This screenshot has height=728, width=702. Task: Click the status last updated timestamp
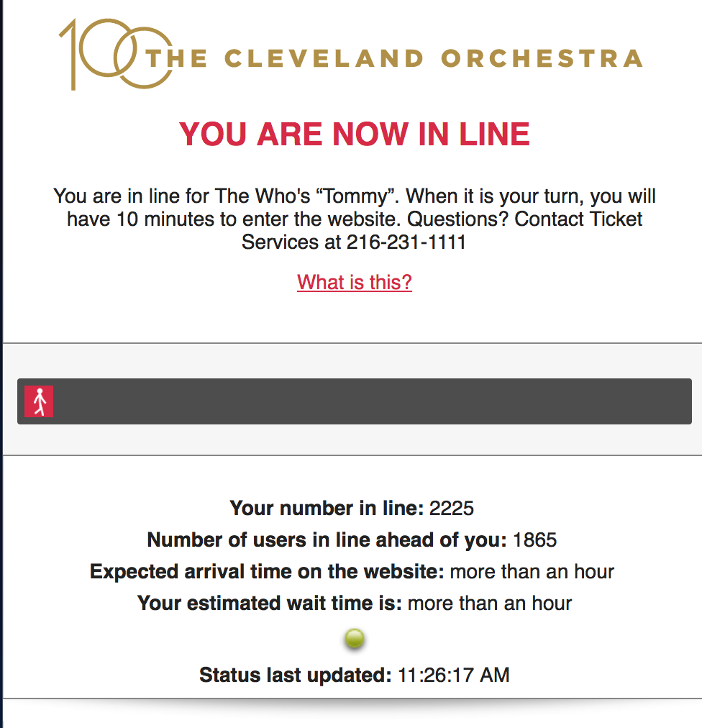(x=454, y=675)
